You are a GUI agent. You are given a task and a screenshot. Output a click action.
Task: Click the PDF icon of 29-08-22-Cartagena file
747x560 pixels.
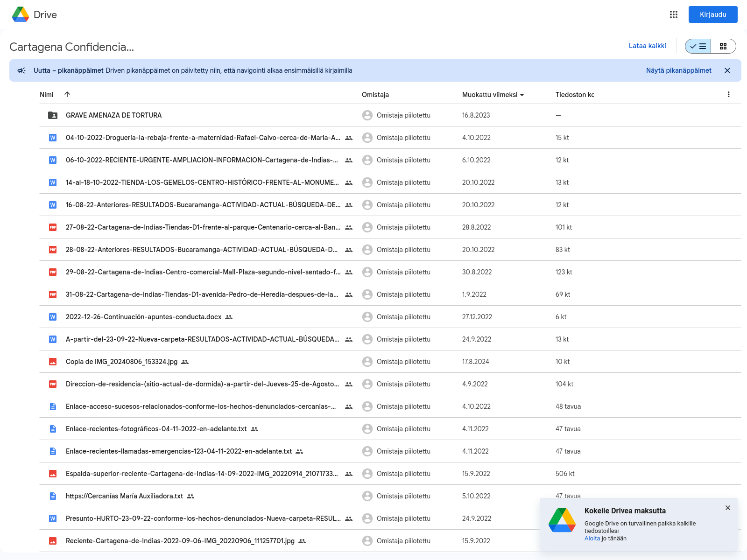53,272
